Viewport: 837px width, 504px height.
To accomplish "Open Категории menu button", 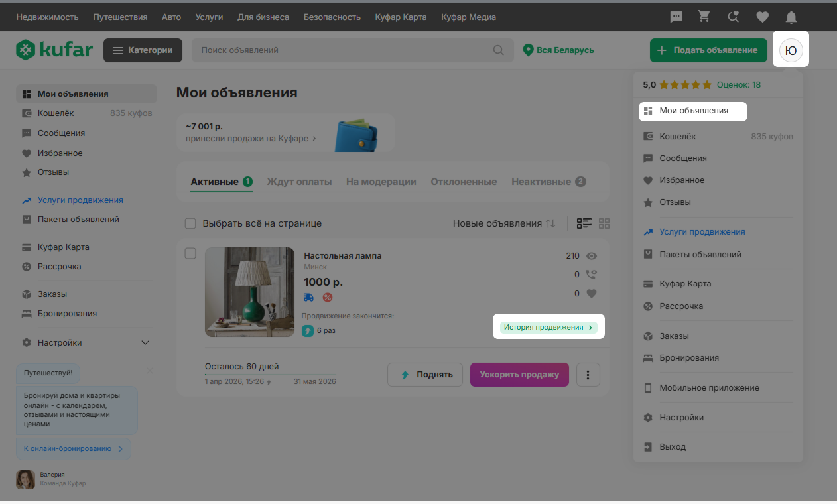I will 143,50.
